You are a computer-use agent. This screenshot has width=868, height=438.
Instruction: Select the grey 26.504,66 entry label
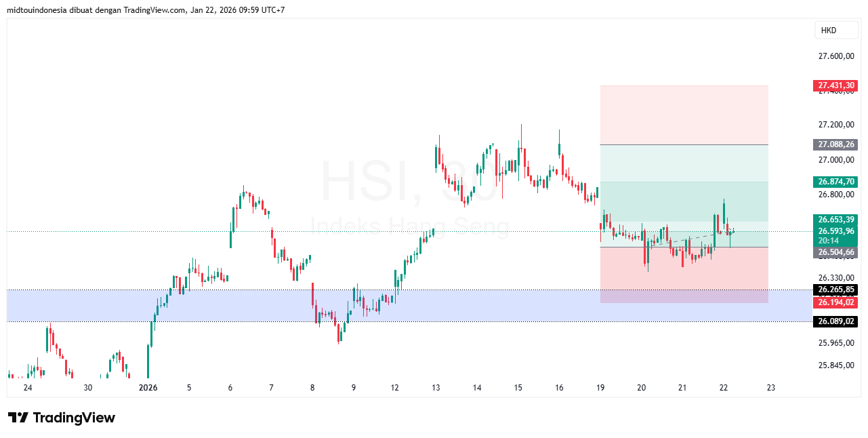835,252
